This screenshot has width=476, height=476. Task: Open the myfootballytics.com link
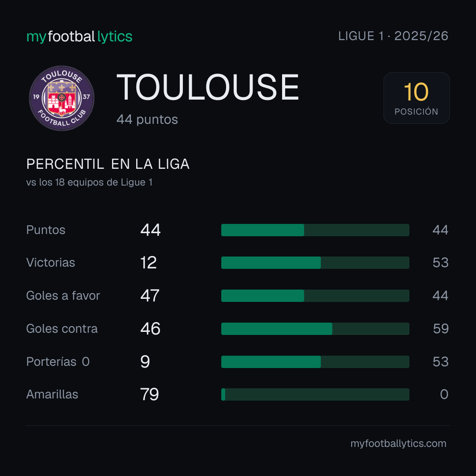click(x=398, y=443)
